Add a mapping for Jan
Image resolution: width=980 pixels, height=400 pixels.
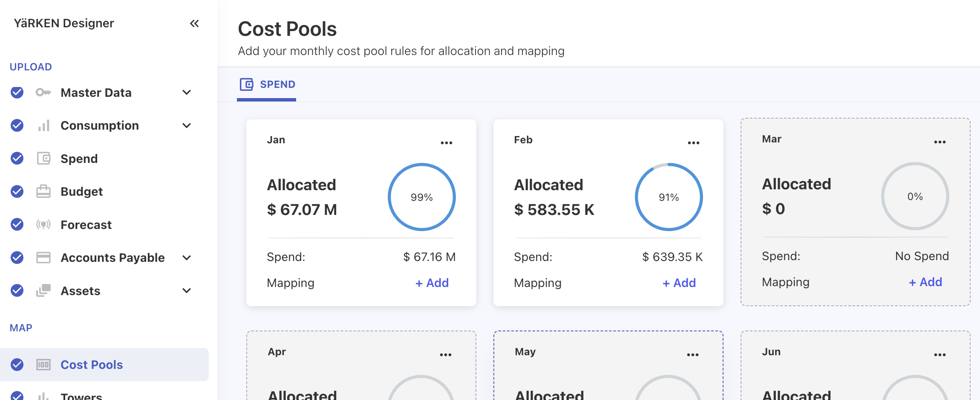[432, 283]
